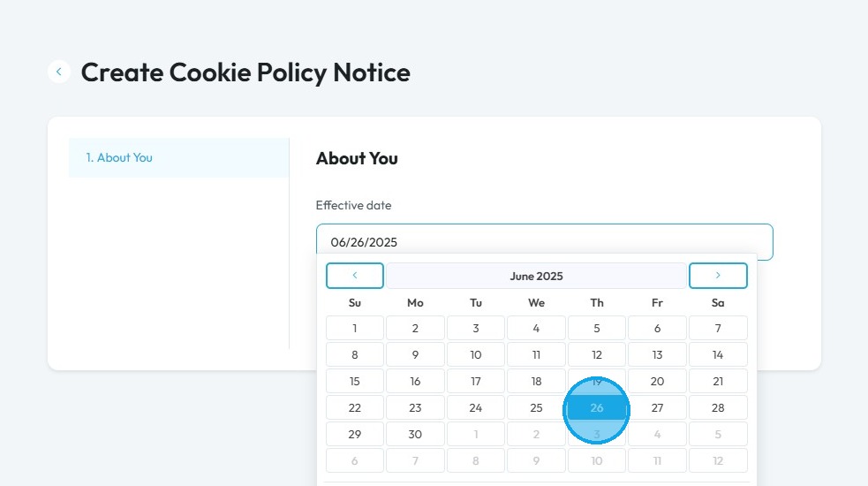Pick June 18 in the calendar
The image size is (868, 486).
[536, 381]
